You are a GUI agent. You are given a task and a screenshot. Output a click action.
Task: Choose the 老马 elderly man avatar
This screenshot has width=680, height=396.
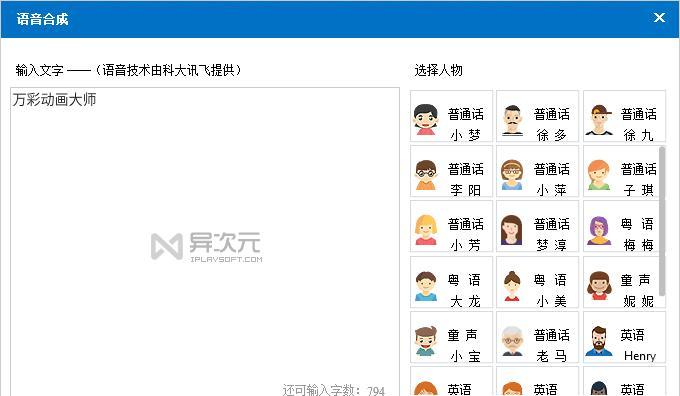tap(512, 341)
